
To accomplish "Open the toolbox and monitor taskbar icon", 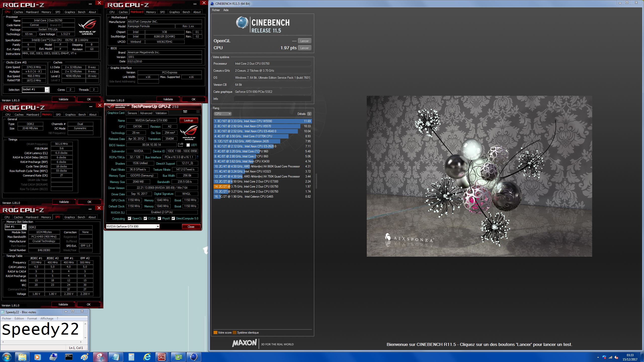I will (53, 357).
